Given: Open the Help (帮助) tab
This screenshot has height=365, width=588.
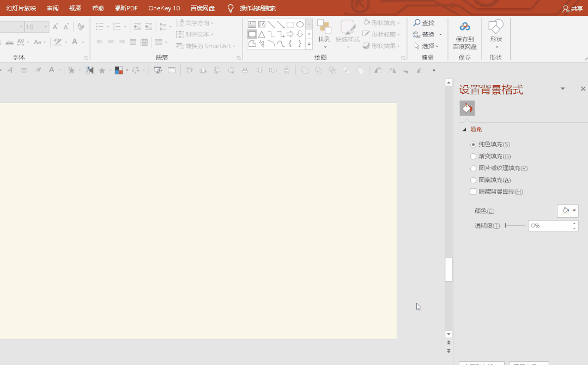Looking at the screenshot, I should pyautogui.click(x=98, y=8).
